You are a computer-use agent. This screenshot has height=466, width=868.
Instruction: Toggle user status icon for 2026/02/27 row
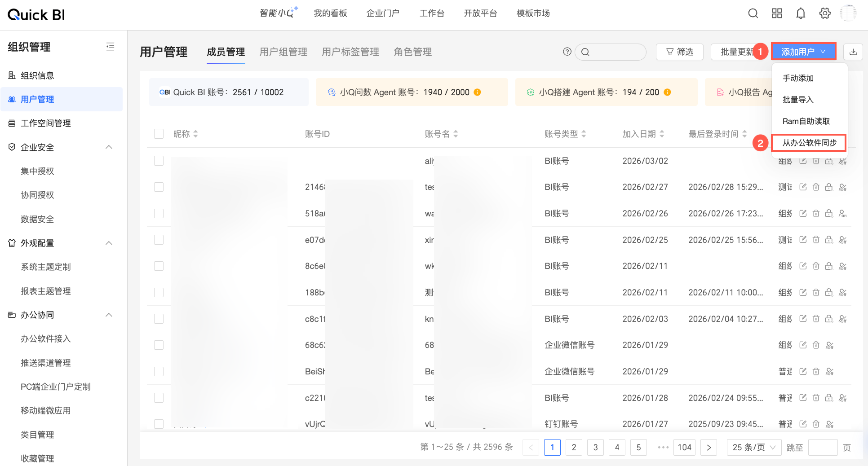point(842,187)
